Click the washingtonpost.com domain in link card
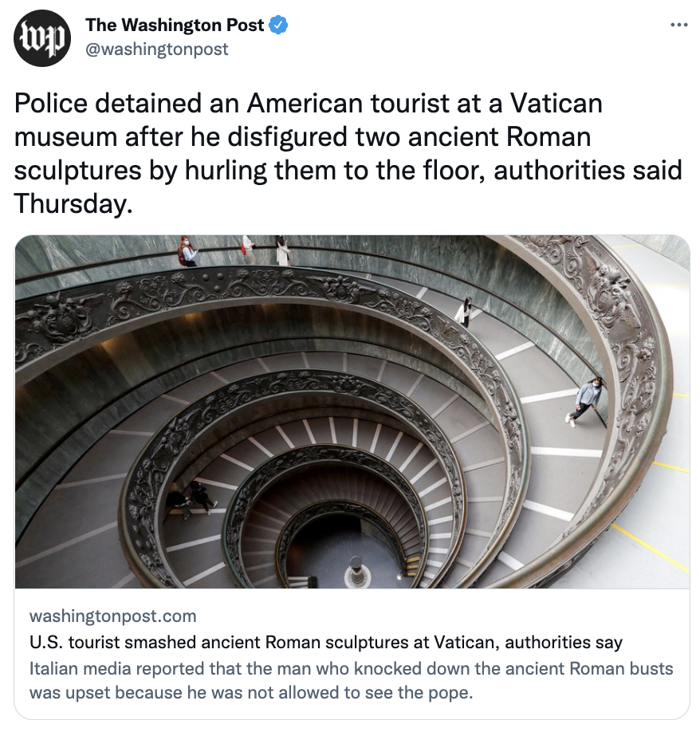 [113, 616]
